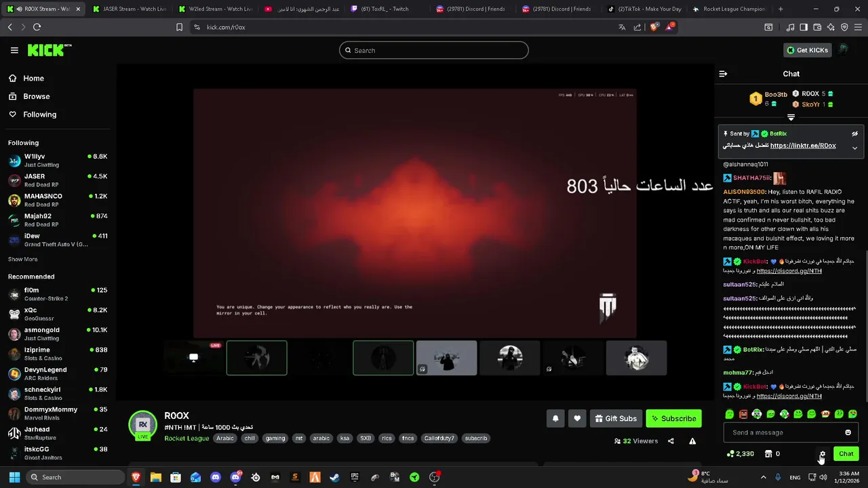Image resolution: width=868 pixels, height=488 pixels.
Task: Expand the pinned message chevron
Action: 854,148
